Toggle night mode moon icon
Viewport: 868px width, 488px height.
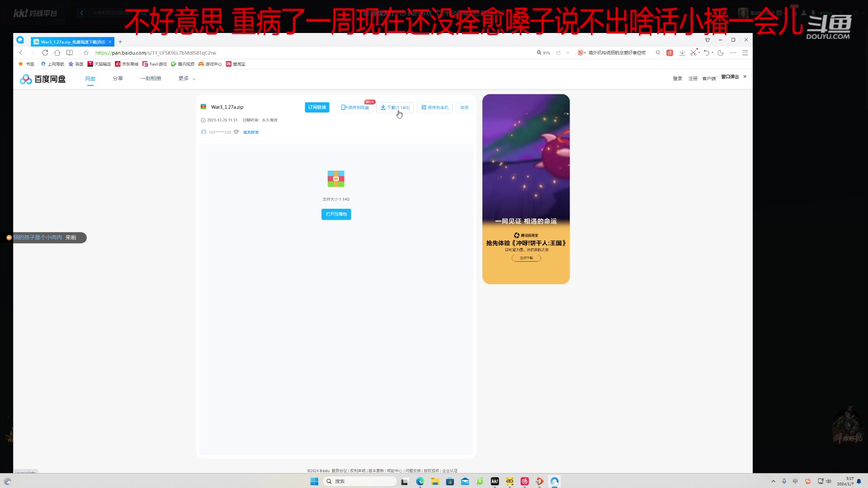coord(721,53)
